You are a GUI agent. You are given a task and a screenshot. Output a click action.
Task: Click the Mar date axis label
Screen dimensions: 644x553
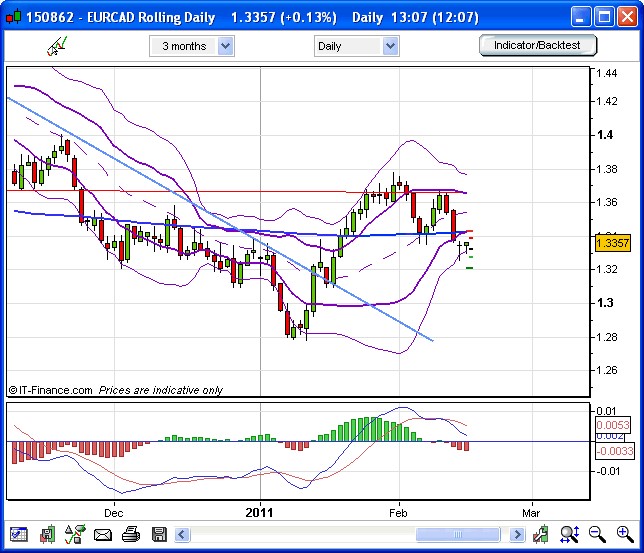[x=531, y=513]
